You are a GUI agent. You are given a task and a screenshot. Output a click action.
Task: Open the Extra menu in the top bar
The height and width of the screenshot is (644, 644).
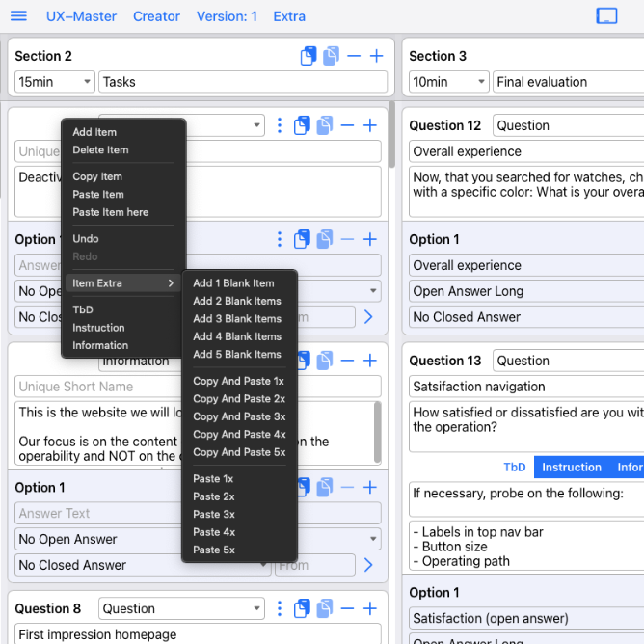click(289, 16)
